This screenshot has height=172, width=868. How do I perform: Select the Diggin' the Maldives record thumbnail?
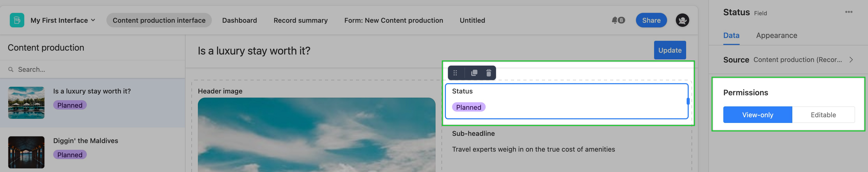[x=26, y=152]
